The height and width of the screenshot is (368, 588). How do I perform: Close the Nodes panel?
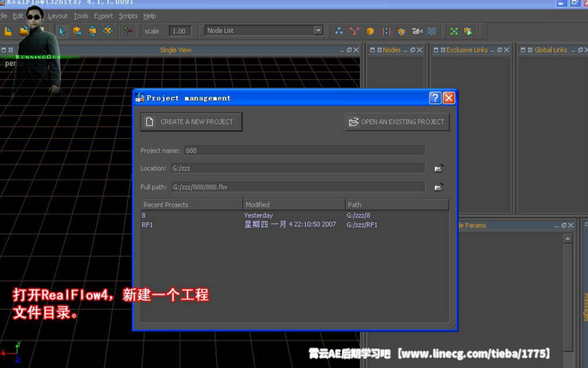point(419,50)
